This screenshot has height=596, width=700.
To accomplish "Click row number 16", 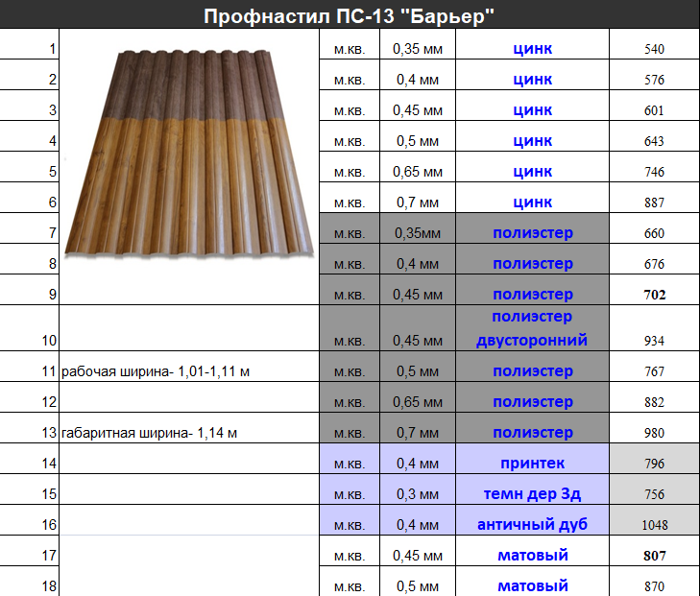I will point(49,525).
